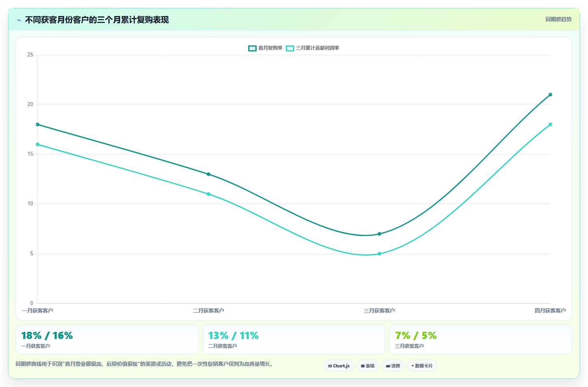Click the x-axis label 二月获客客户
Image resolution: width=588 pixels, height=387 pixels.
209,311
